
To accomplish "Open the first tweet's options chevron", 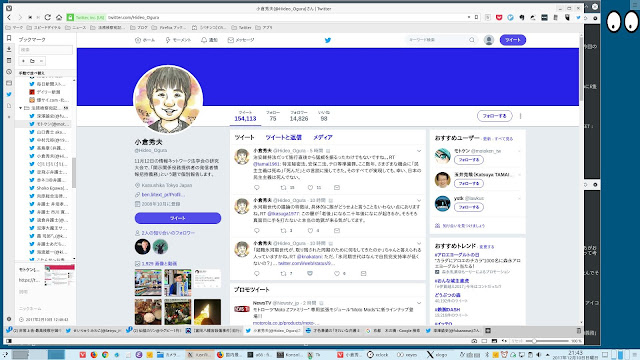I will 419,151.
